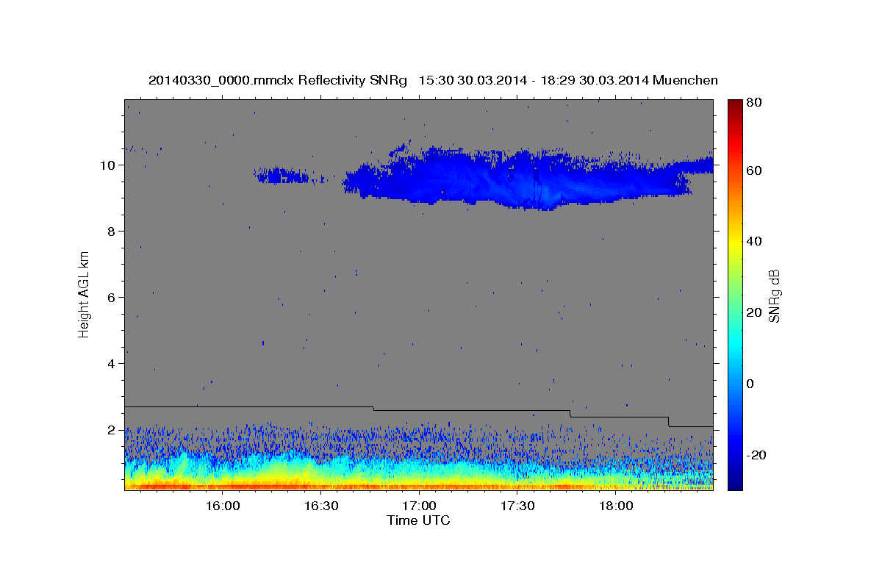Select the 18:00 time tick label
Viewport: 882px width, 588px height.
(616, 506)
